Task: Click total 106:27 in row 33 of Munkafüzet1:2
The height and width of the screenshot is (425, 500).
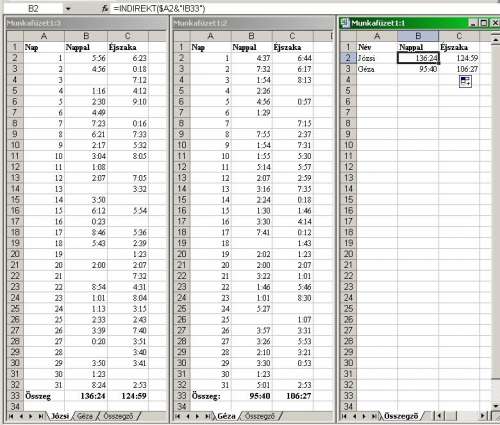Action: pos(293,396)
